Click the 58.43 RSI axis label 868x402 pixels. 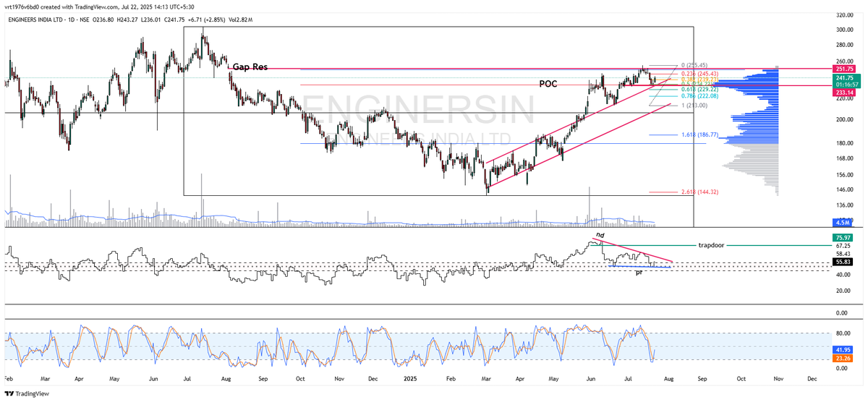[x=844, y=255]
